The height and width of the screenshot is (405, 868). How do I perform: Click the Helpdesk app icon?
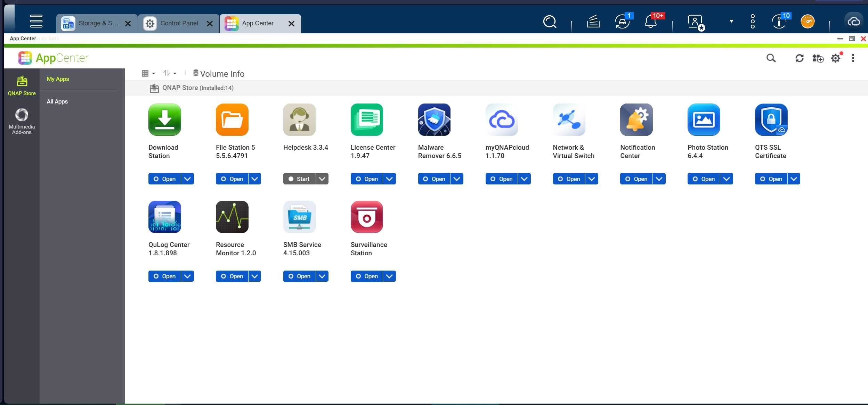(x=299, y=119)
